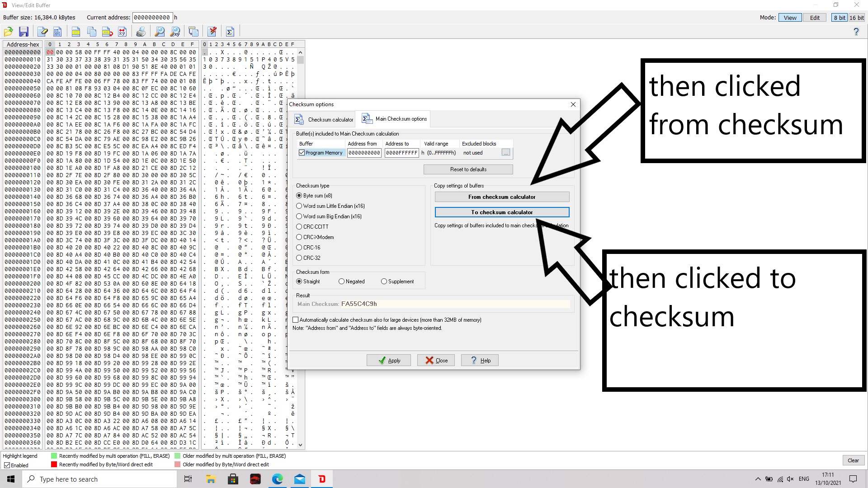
Task: Click the Save floppy disk icon
Action: coord(24,32)
